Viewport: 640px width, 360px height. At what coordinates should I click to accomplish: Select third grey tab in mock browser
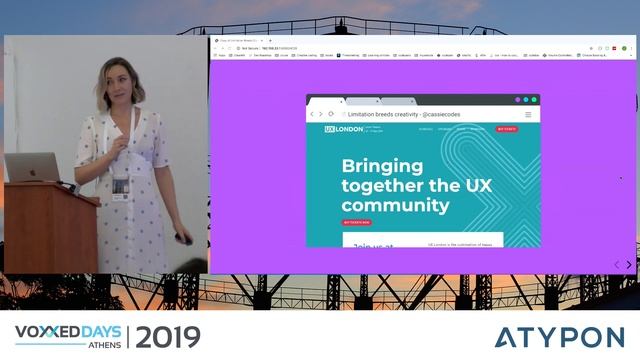point(398,101)
